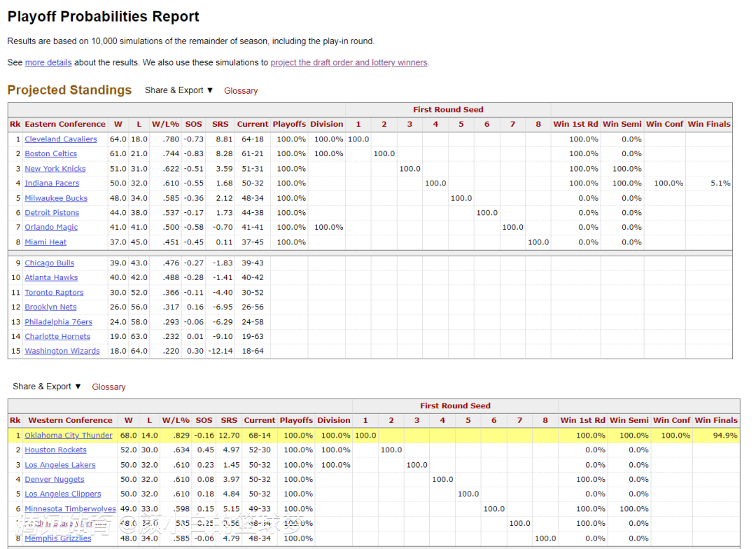Open the draft order and lottery winners link

click(349, 62)
